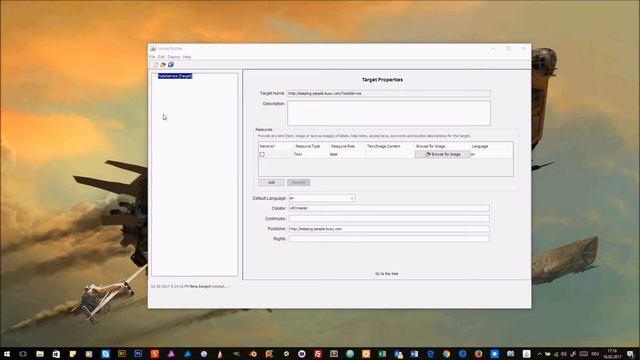Open the Default Language dropdown
This screenshot has width=640, height=360.
click(x=322, y=198)
